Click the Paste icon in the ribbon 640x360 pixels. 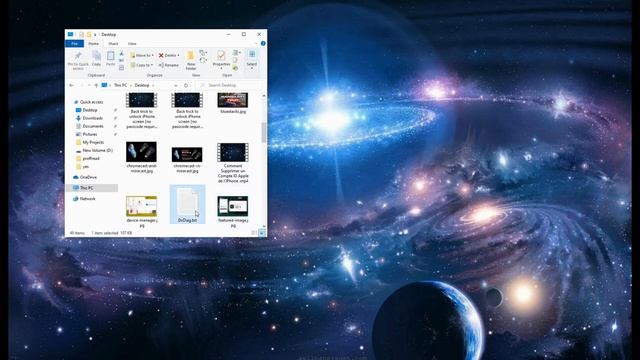coord(111,56)
